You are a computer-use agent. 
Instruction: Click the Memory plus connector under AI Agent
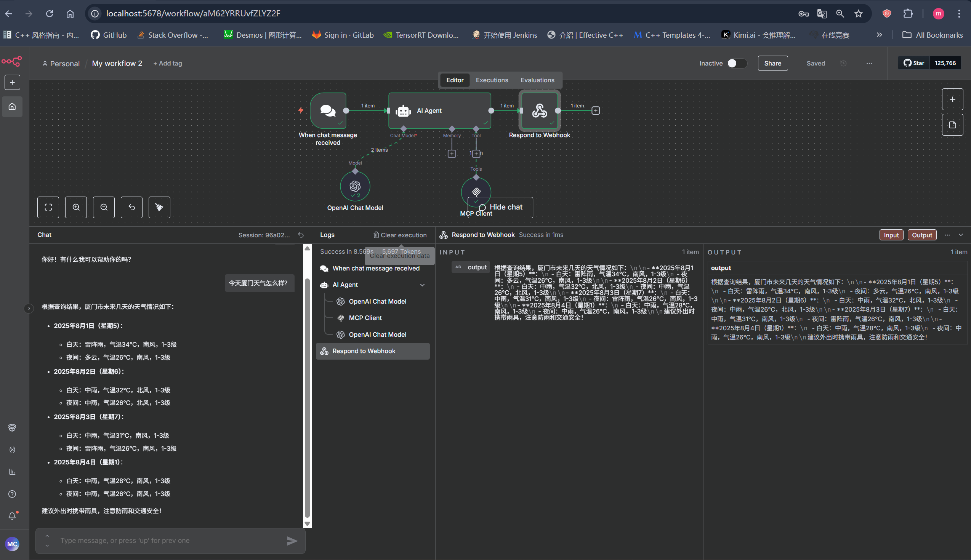coord(452,154)
